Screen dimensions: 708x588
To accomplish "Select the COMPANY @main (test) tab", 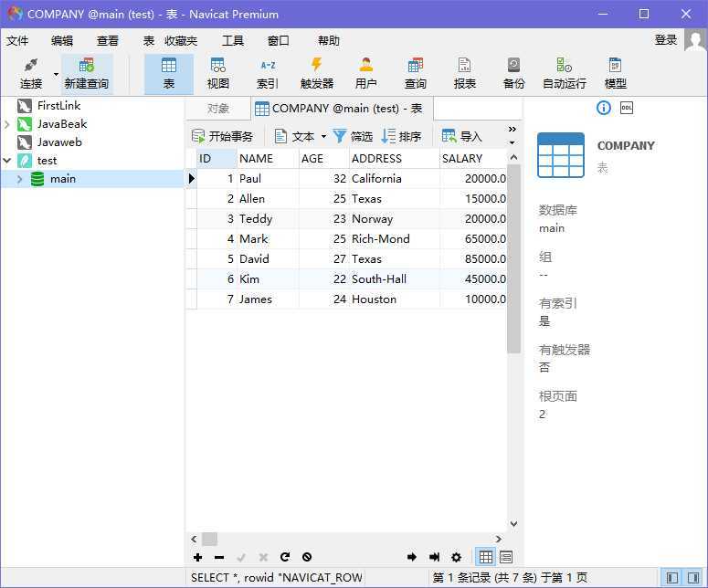I will tap(342, 109).
